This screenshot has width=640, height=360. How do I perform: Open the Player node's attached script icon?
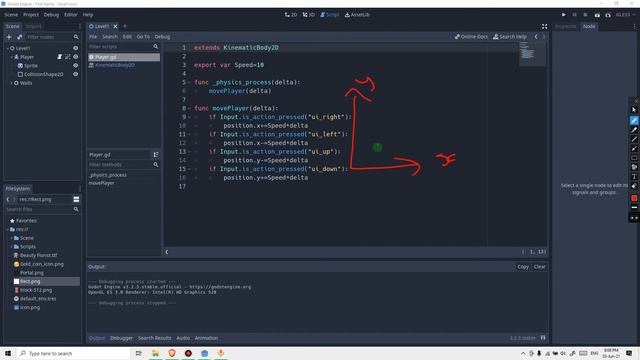click(x=60, y=57)
